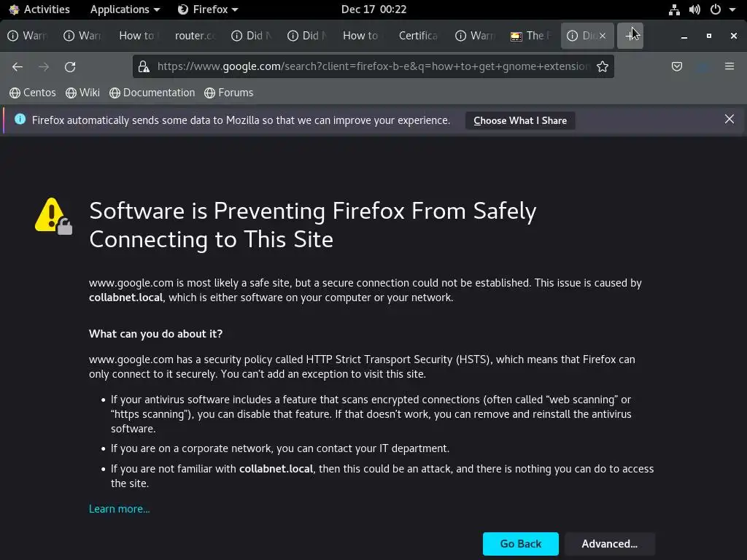
Task: Open the volume icon in top bar
Action: (x=694, y=9)
